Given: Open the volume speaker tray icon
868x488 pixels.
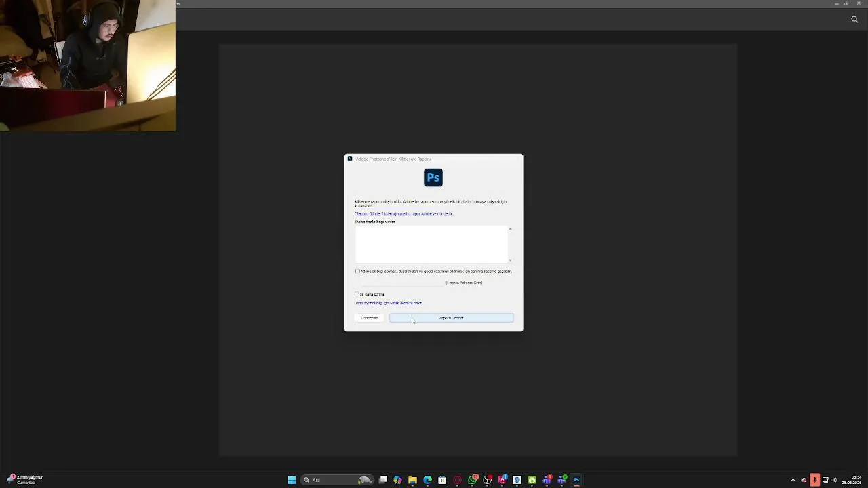Looking at the screenshot, I should 833,480.
